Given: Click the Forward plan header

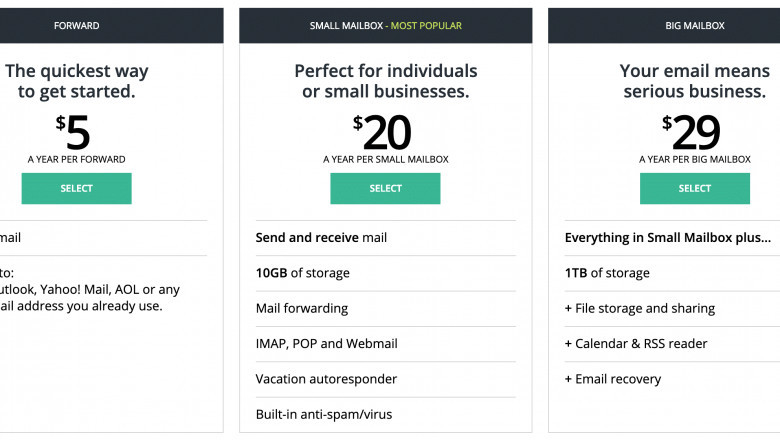Looking at the screenshot, I should (77, 26).
